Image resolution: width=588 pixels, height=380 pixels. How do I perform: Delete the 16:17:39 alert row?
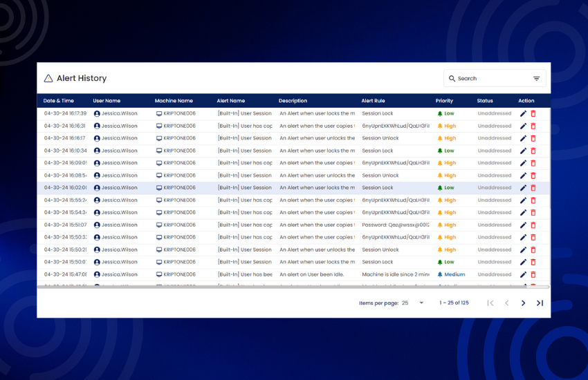533,113
